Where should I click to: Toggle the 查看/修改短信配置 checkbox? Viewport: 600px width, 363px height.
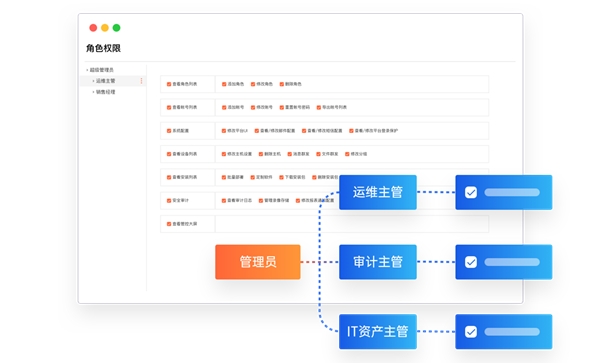click(x=304, y=131)
